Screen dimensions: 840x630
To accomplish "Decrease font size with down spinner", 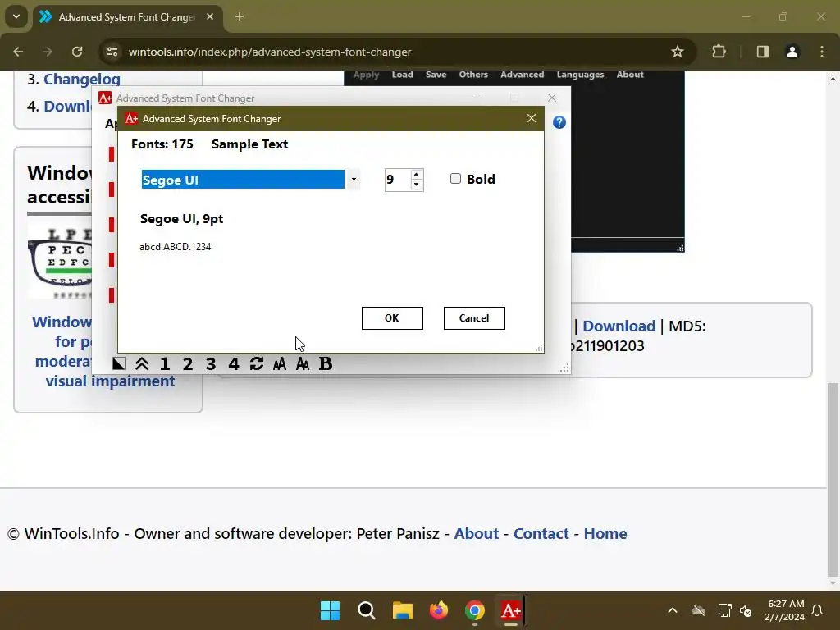I will tap(416, 185).
